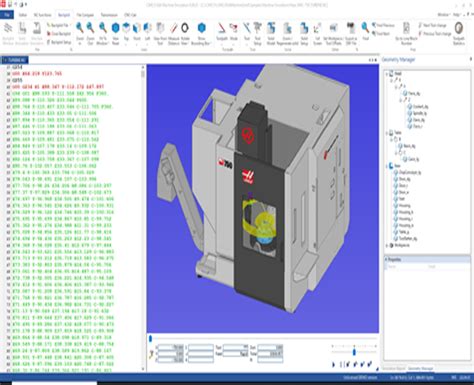474x385 pixels.
Task: Open Toolpath Statistics
Action: pos(459,33)
